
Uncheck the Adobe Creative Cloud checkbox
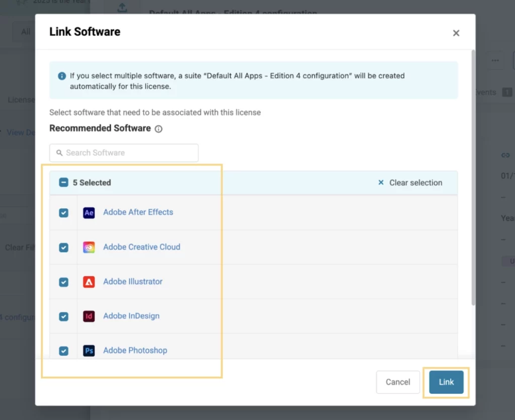point(64,247)
